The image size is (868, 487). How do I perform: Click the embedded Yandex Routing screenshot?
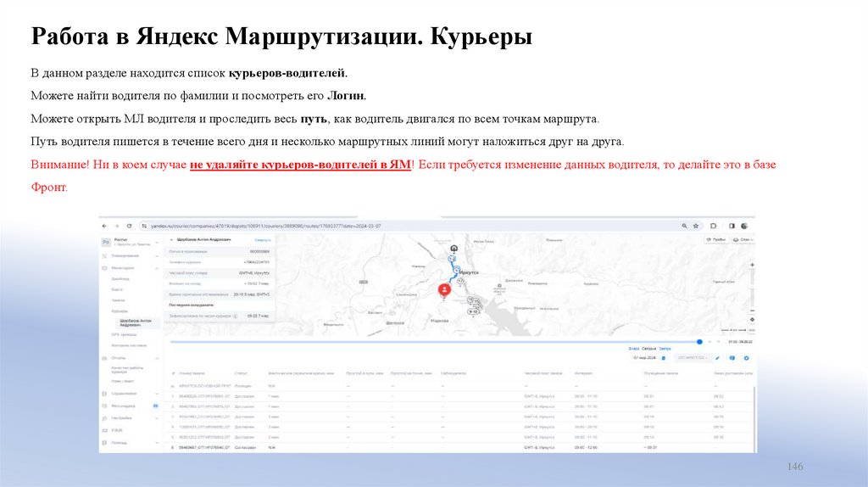point(427,334)
